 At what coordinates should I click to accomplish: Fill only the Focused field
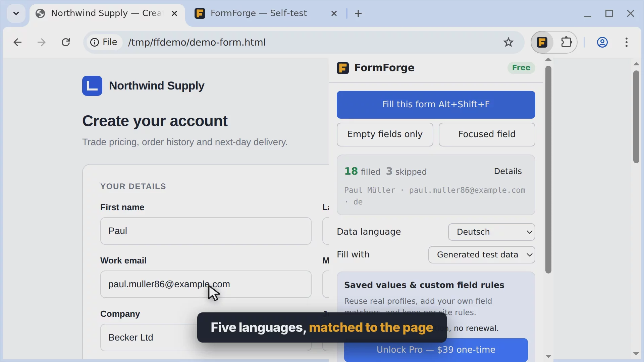[x=487, y=134]
